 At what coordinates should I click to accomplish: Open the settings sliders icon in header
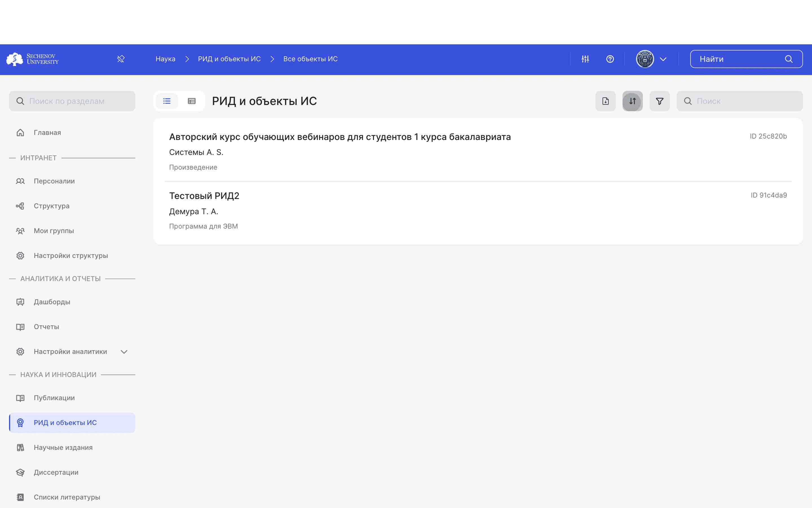pyautogui.click(x=585, y=59)
